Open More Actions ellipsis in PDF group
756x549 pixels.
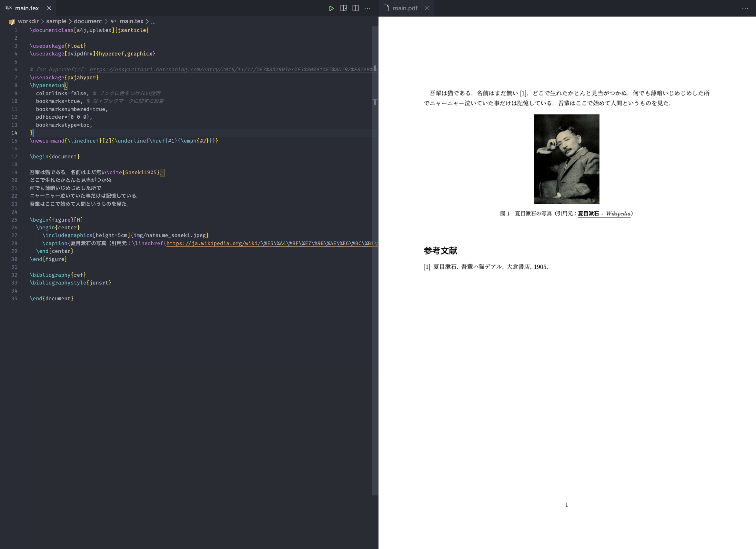pos(745,8)
